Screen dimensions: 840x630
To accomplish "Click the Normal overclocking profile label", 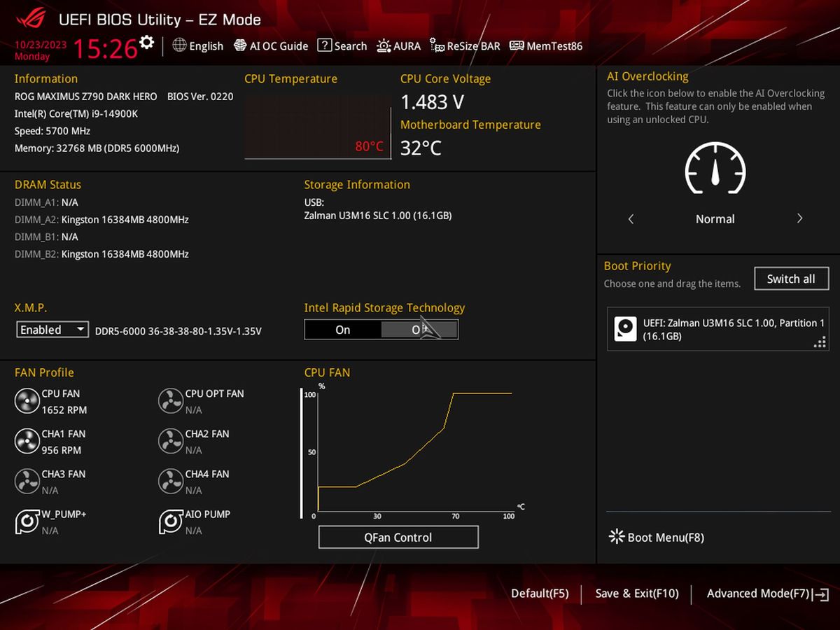I will (x=715, y=219).
